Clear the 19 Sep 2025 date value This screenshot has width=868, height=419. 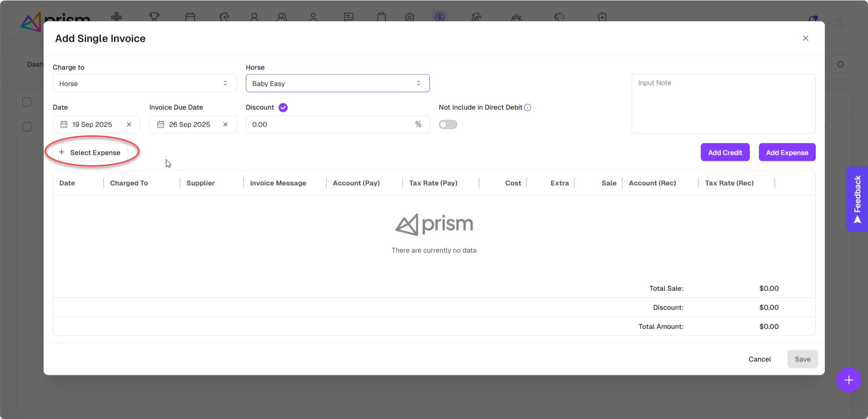[129, 124]
